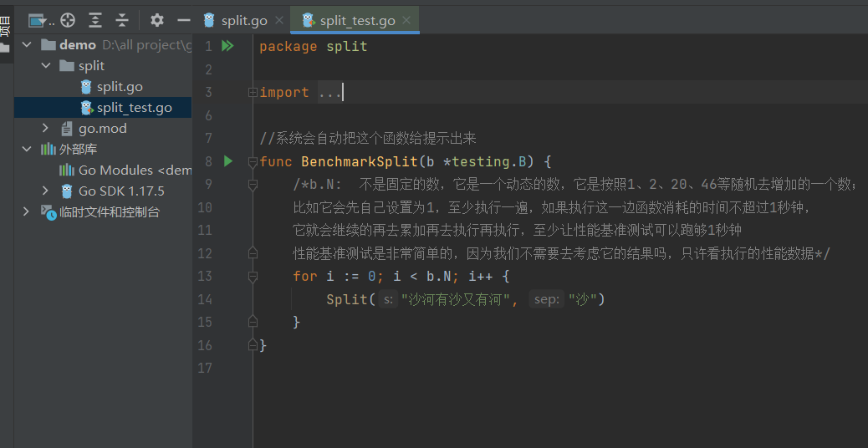The height and width of the screenshot is (448, 868).
Task: Click the package split declaration
Action: (314, 47)
